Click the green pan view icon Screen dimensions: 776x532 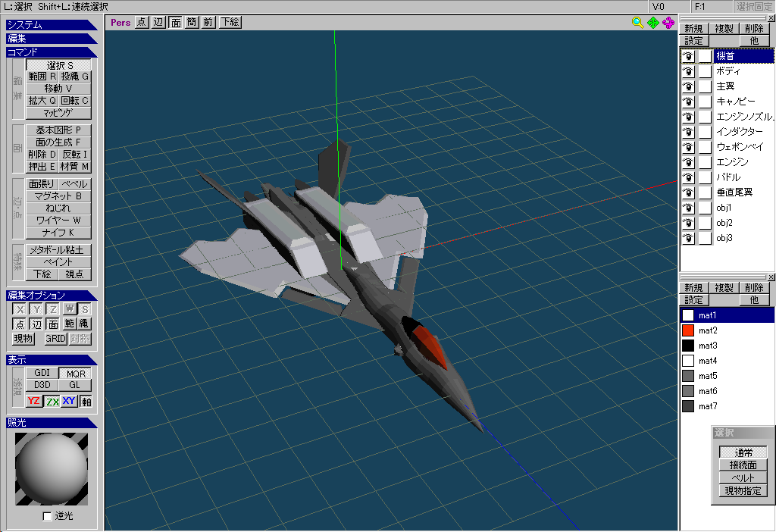coord(653,23)
